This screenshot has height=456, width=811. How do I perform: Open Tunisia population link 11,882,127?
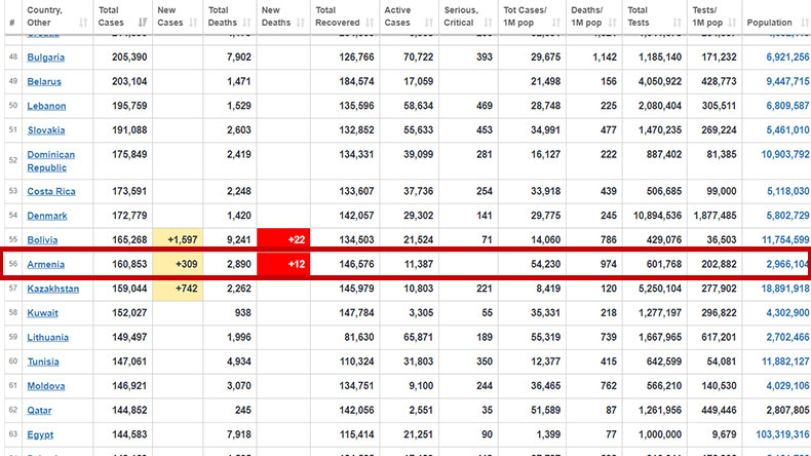[785, 361]
